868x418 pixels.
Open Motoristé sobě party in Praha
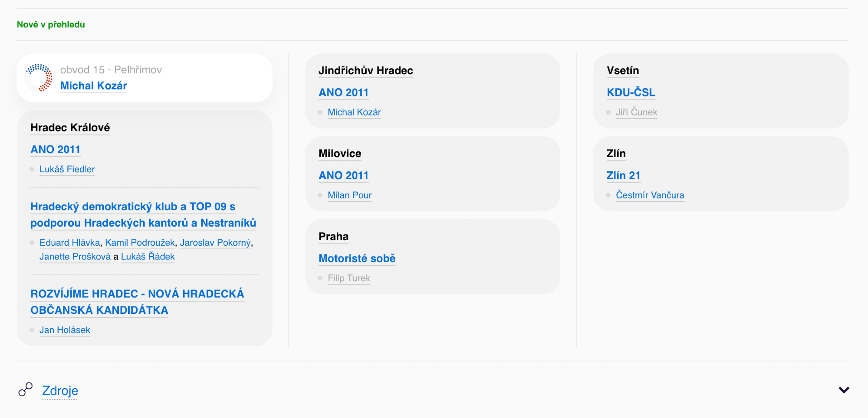(357, 258)
